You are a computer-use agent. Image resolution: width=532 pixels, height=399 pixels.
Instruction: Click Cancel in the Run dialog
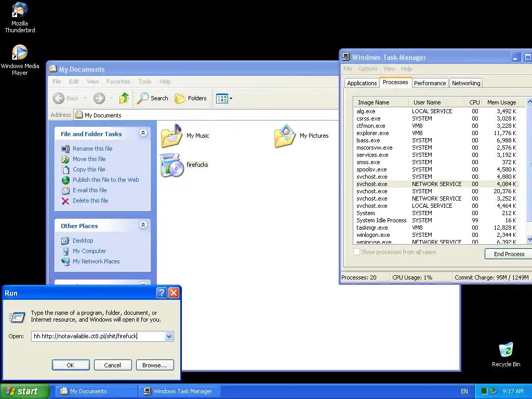(113, 365)
